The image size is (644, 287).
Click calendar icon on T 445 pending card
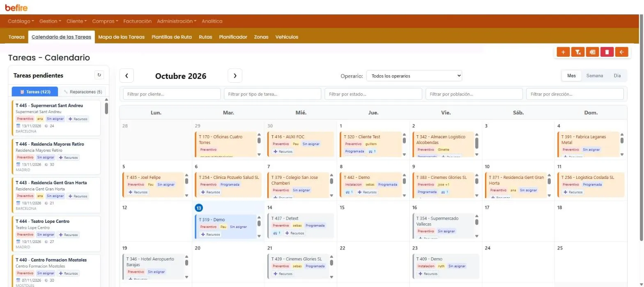coord(18,126)
